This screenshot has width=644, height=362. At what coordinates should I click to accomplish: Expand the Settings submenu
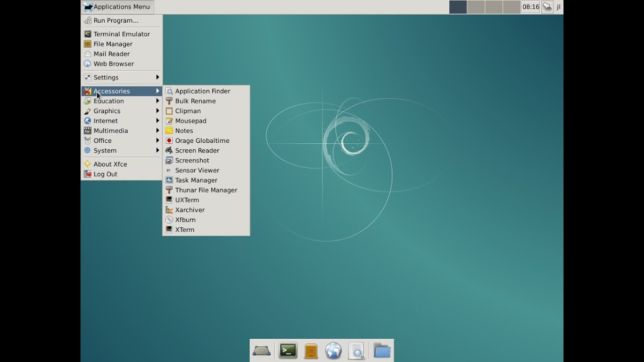click(122, 77)
